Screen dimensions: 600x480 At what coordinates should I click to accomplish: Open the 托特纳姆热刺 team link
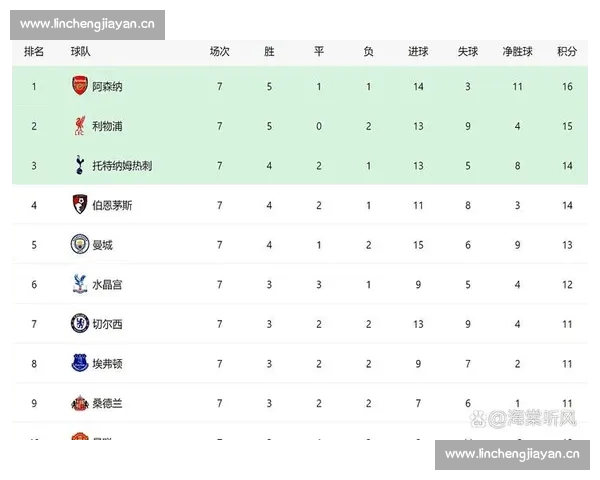click(122, 166)
